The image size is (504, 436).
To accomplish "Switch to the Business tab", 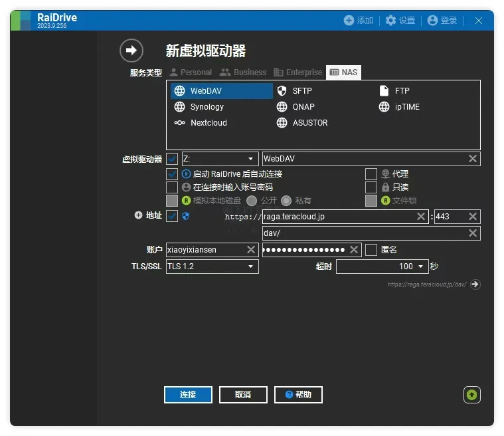I will click(x=242, y=72).
